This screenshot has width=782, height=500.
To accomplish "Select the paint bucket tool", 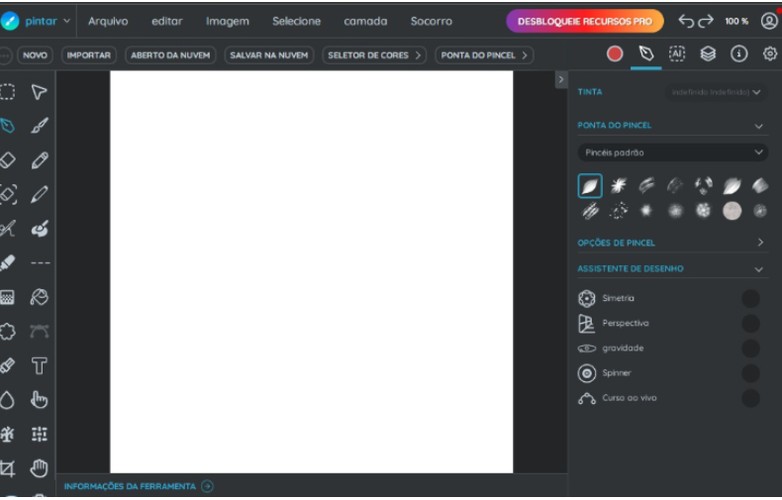I will pyautogui.click(x=39, y=297).
